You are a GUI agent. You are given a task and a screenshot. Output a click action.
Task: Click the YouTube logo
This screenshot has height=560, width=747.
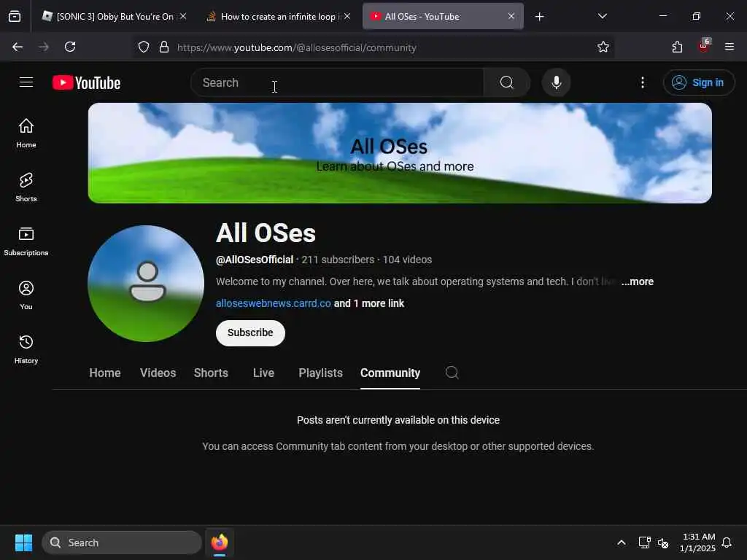(x=87, y=83)
